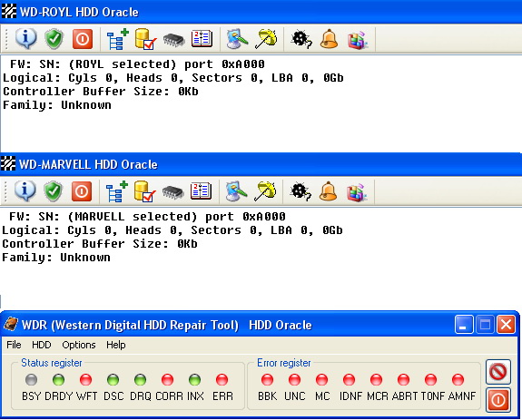
Task: Click the chip icon in WD-MARVELL toolbar
Action: 172,192
